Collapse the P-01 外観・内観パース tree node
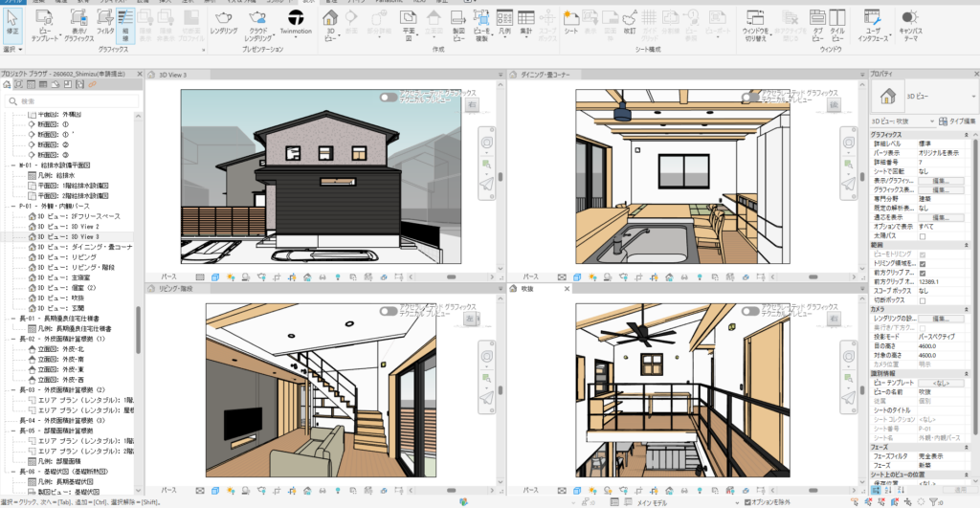 pos(13,207)
